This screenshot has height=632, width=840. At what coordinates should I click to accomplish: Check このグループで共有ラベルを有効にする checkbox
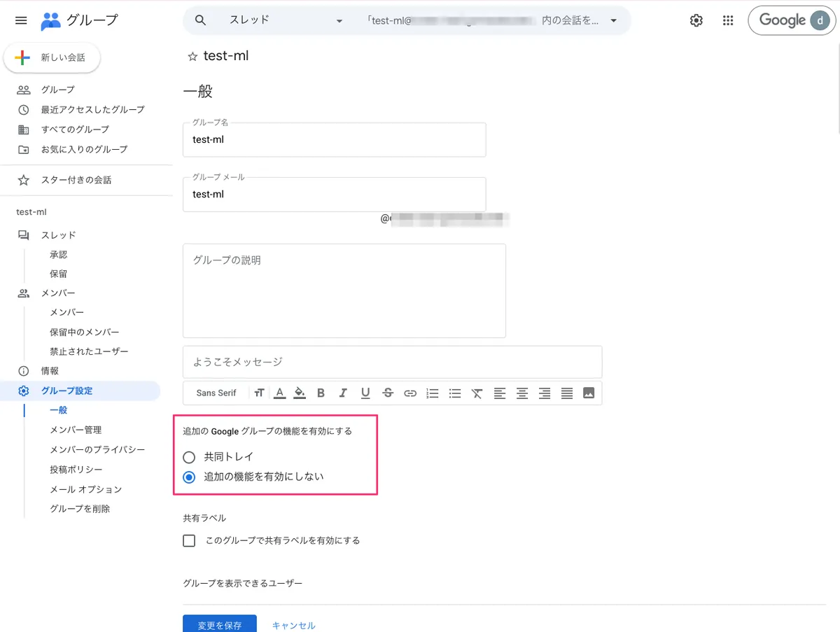(189, 540)
